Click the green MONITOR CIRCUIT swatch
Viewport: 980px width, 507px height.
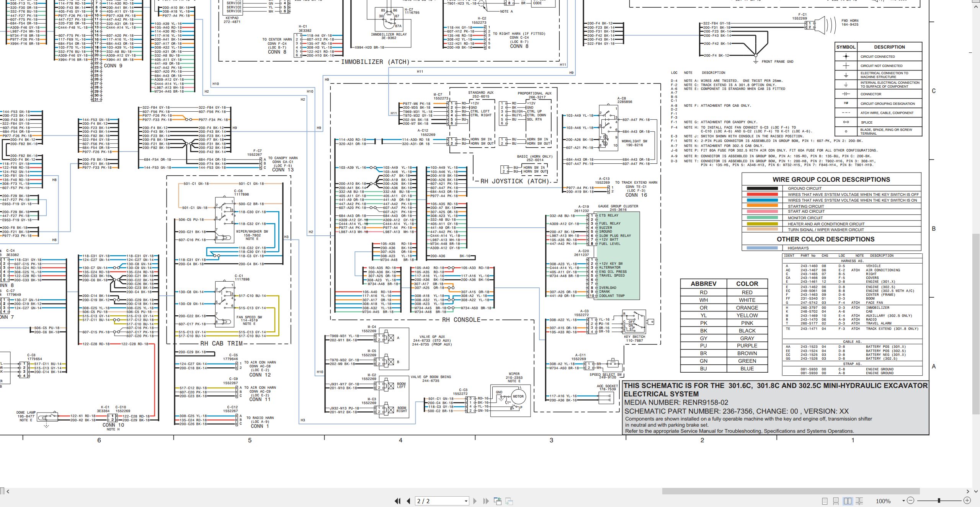click(x=762, y=218)
